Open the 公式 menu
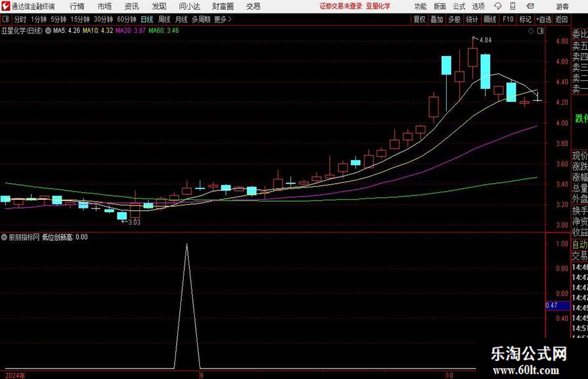The width and height of the screenshot is (588, 379). (459, 6)
